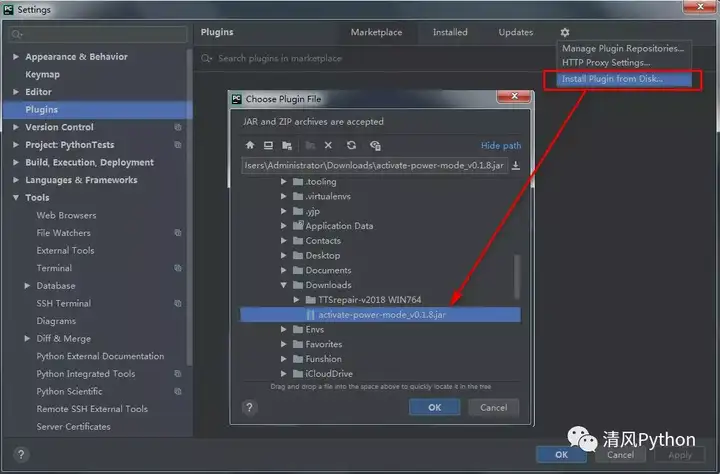Expand Languages & Frameworks

click(16, 180)
